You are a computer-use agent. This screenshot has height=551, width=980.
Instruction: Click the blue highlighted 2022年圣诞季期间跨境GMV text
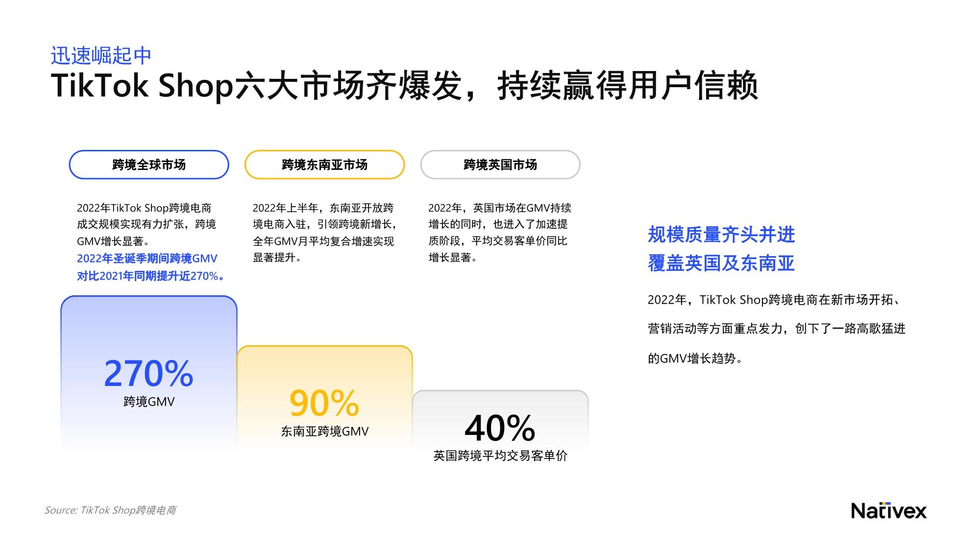147,259
